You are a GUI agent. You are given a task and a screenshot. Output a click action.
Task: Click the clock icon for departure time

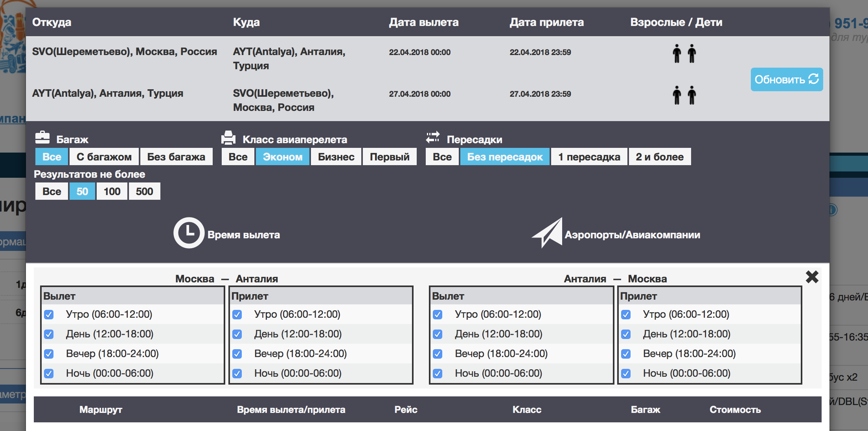pyautogui.click(x=189, y=233)
